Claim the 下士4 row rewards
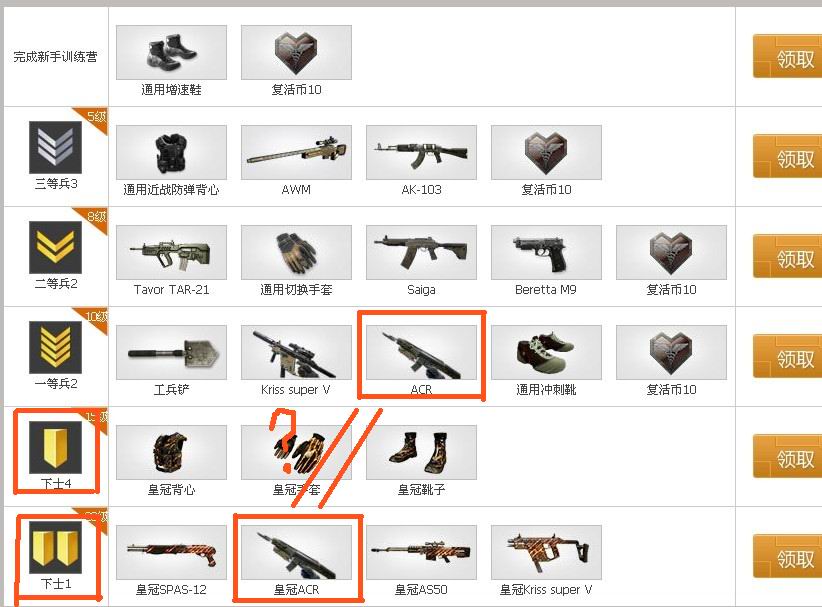The width and height of the screenshot is (822, 607). tap(787, 457)
